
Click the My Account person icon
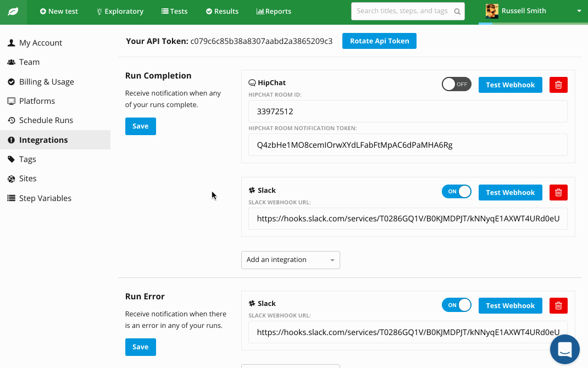pos(11,43)
